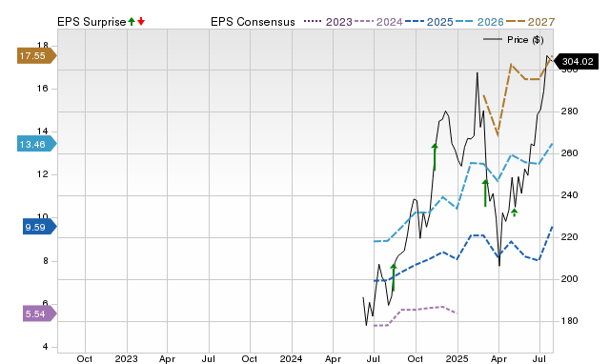610x364 pixels.
Task: Click the green EPS Surprise up arrow legend icon
Action: (132, 21)
